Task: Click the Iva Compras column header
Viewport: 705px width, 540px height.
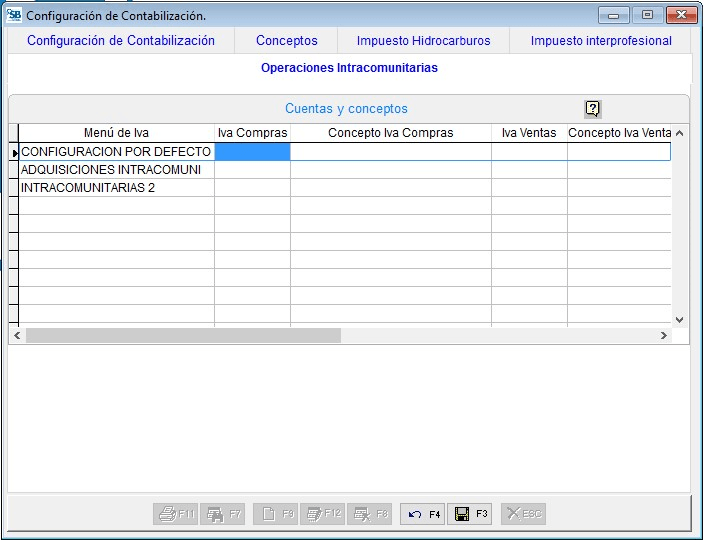Action: point(252,133)
